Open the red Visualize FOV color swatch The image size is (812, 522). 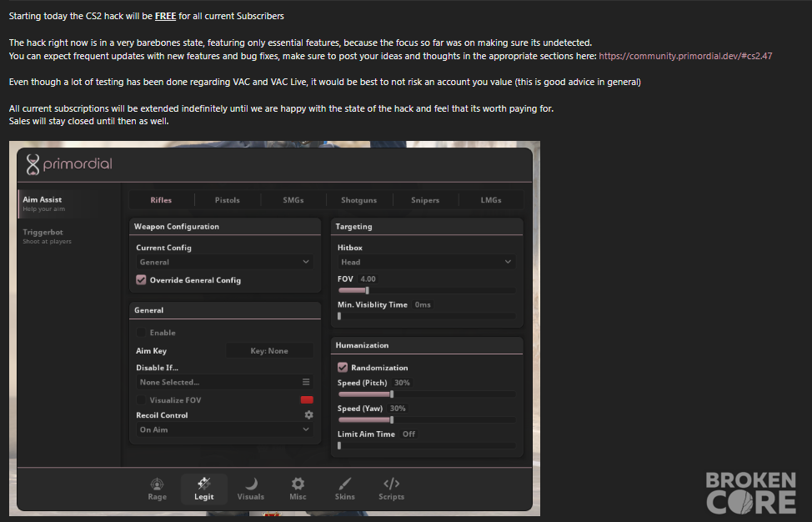coord(307,399)
